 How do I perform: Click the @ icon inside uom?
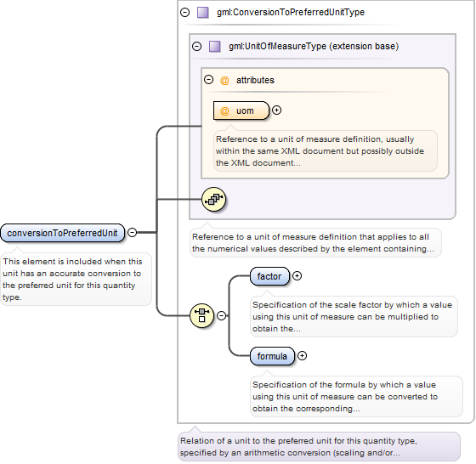point(224,111)
